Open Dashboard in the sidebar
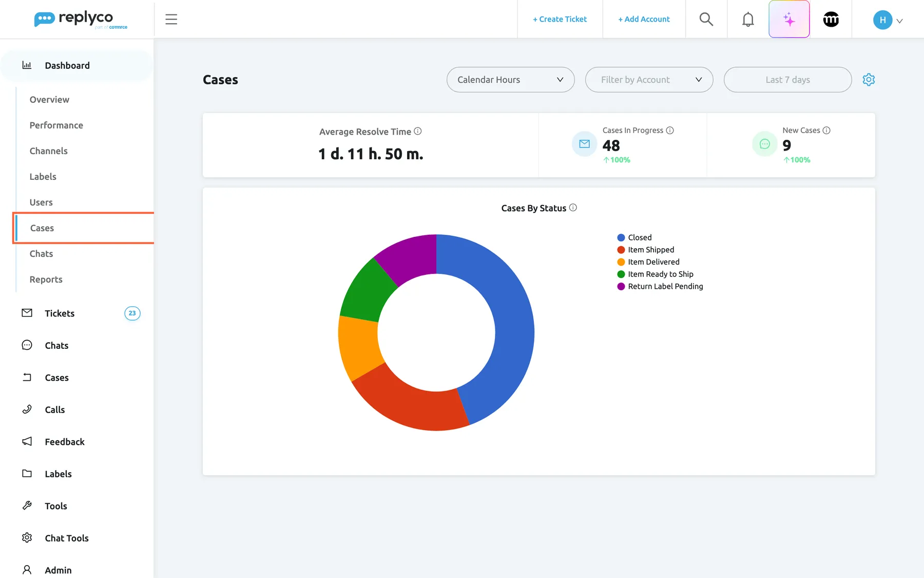This screenshot has width=924, height=578. tap(77, 65)
